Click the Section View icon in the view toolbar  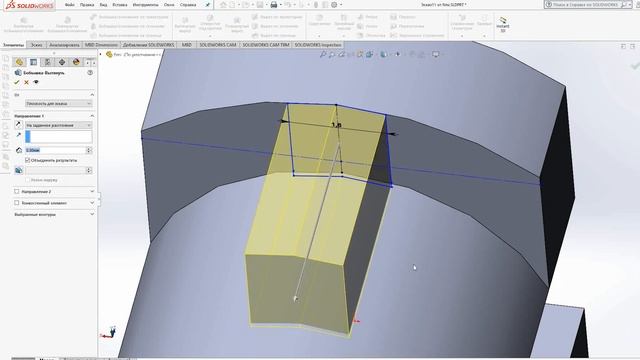(360, 54)
